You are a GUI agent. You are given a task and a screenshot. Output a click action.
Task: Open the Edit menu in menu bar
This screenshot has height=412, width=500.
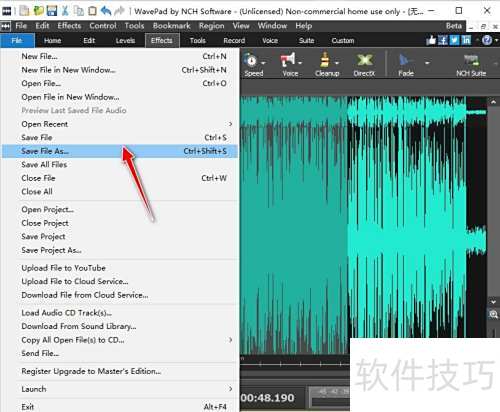[42, 26]
